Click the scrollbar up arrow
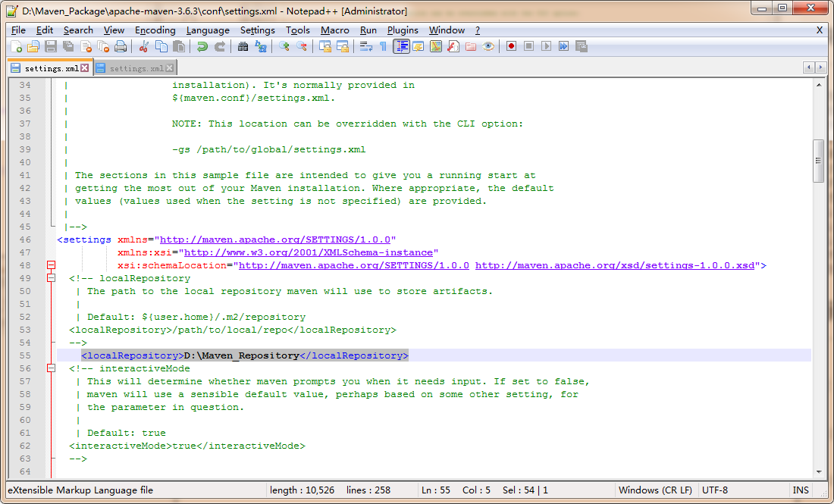 (819, 85)
